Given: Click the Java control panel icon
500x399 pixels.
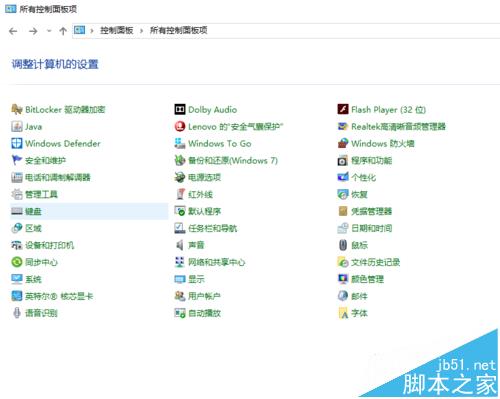Looking at the screenshot, I should pyautogui.click(x=17, y=126).
